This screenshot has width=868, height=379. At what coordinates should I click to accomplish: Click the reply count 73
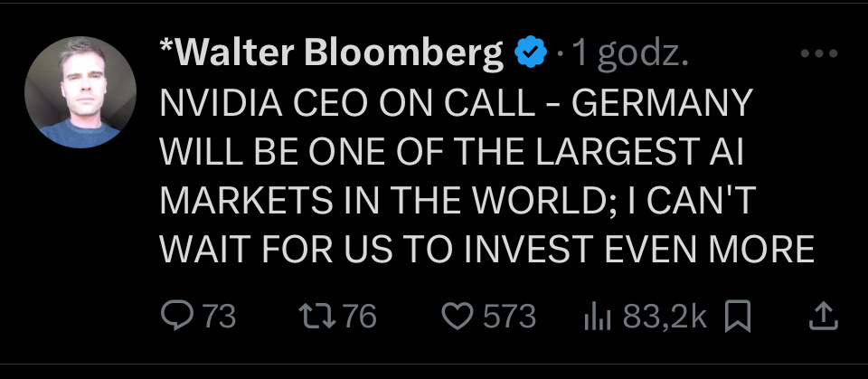[218, 316]
